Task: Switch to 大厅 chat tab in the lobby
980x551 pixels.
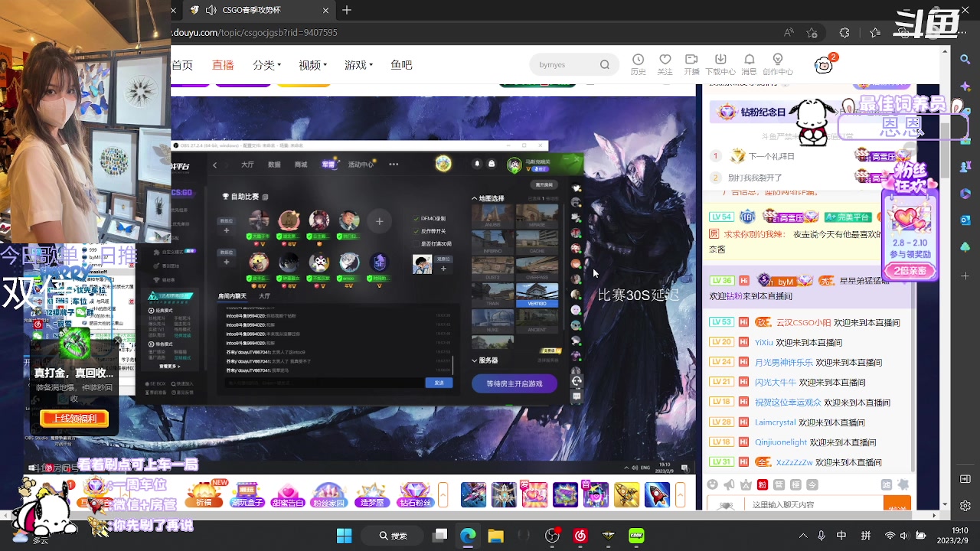Action: pyautogui.click(x=264, y=296)
